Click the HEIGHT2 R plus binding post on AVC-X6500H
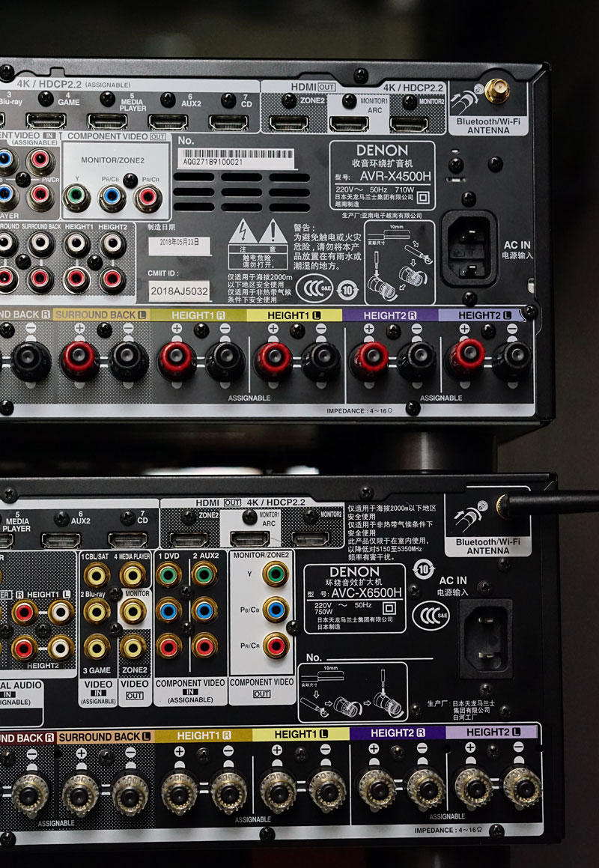Screen dimensions: 599x868 [x=377, y=790]
